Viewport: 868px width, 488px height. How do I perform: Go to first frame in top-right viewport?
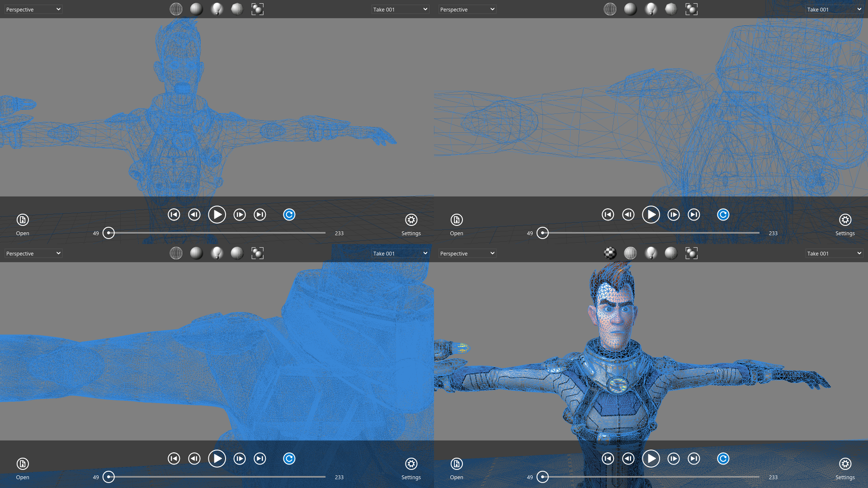click(608, 215)
